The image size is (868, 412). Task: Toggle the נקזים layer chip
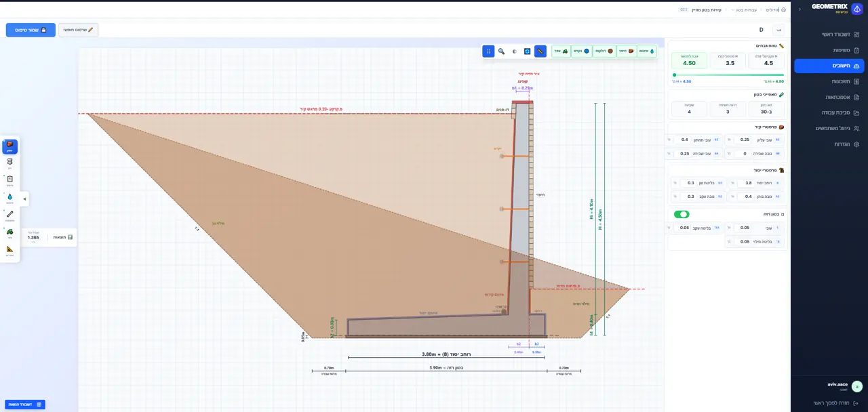tap(582, 51)
